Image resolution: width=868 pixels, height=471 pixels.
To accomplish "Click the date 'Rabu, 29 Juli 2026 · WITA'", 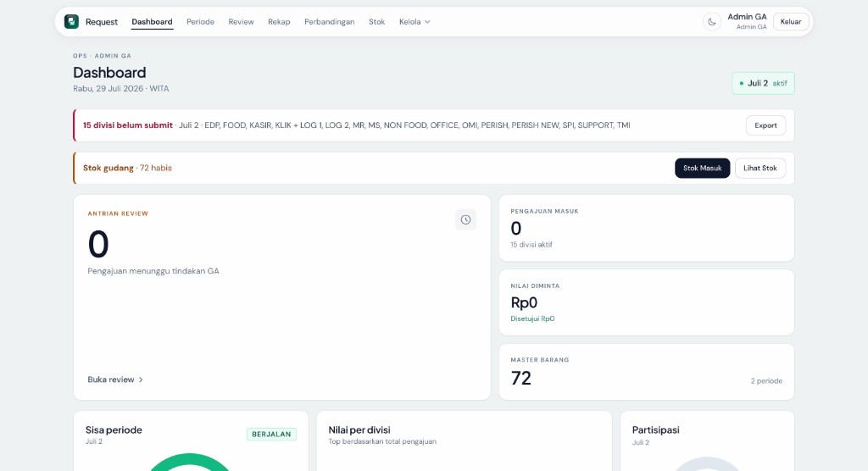I will 120,89.
